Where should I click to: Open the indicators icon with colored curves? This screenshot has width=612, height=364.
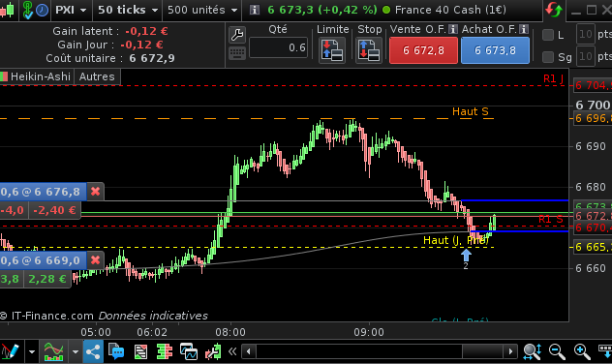[x=53, y=351]
